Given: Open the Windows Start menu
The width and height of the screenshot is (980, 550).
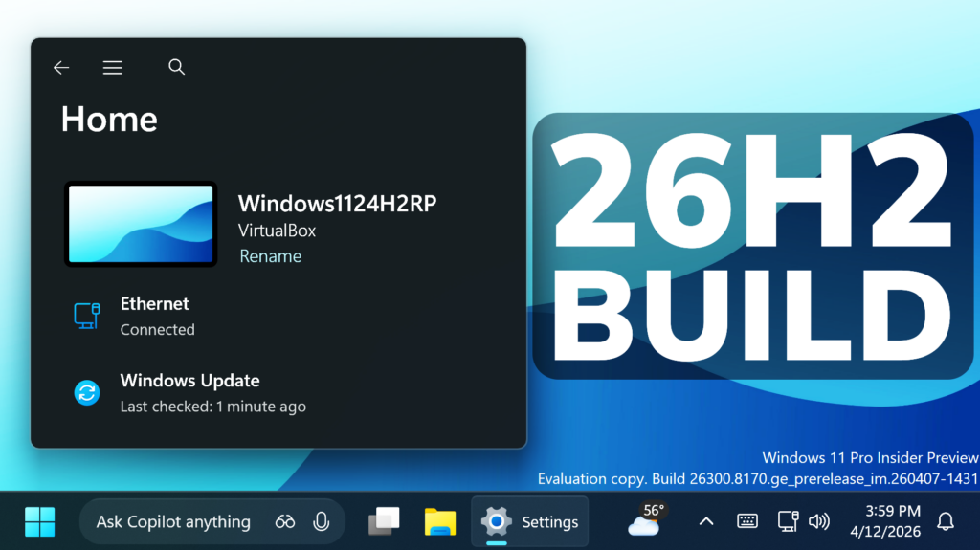Looking at the screenshot, I should (x=40, y=521).
